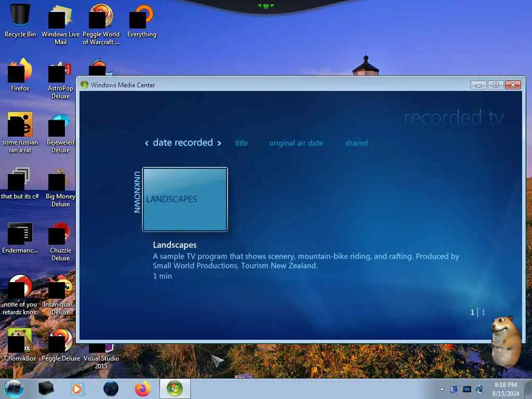Open the Endermanc... desktop icon
This screenshot has height=399, width=532.
tap(20, 237)
